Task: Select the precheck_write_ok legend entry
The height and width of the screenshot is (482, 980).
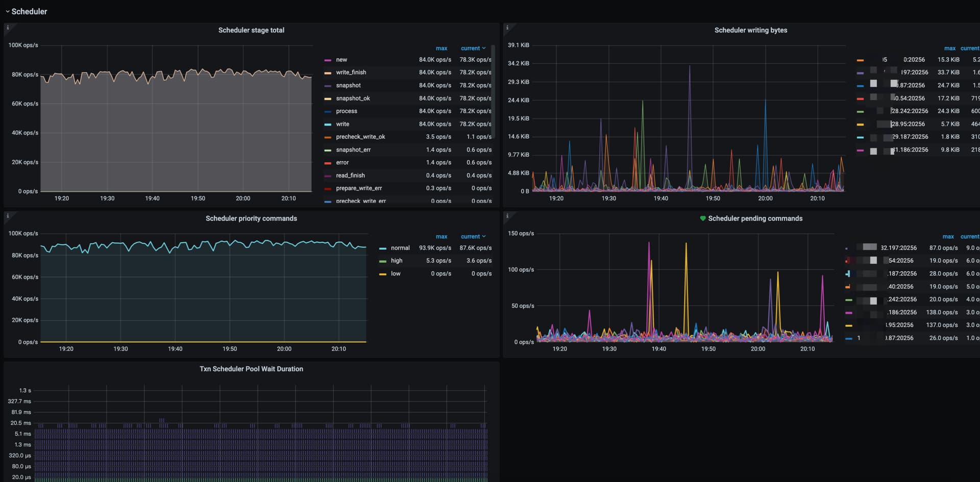Action: (x=360, y=137)
